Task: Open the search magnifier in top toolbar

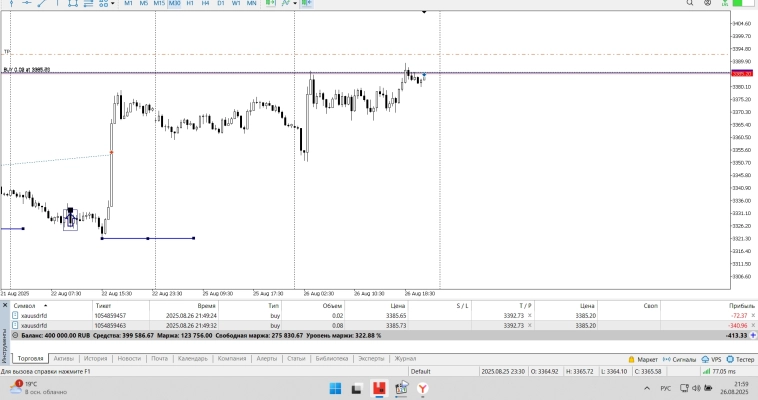Action: pos(689,4)
